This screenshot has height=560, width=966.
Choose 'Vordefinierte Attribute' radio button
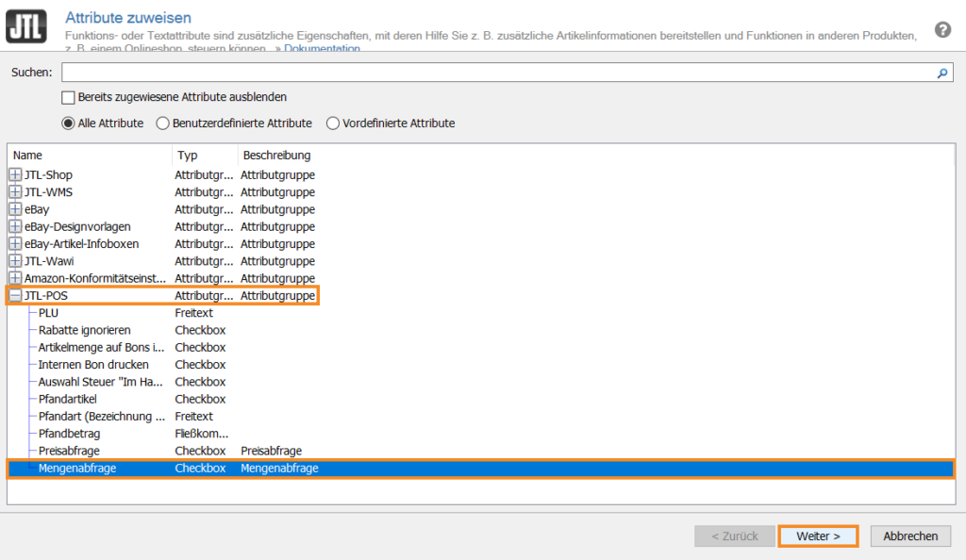point(333,124)
